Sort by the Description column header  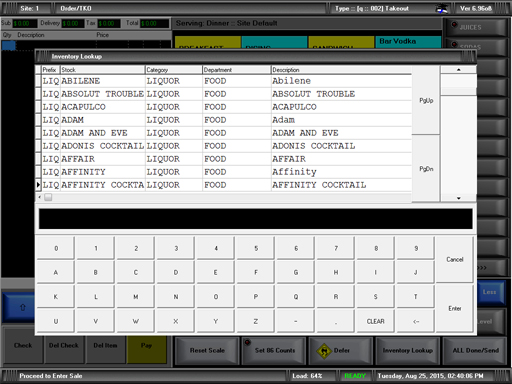(x=341, y=70)
